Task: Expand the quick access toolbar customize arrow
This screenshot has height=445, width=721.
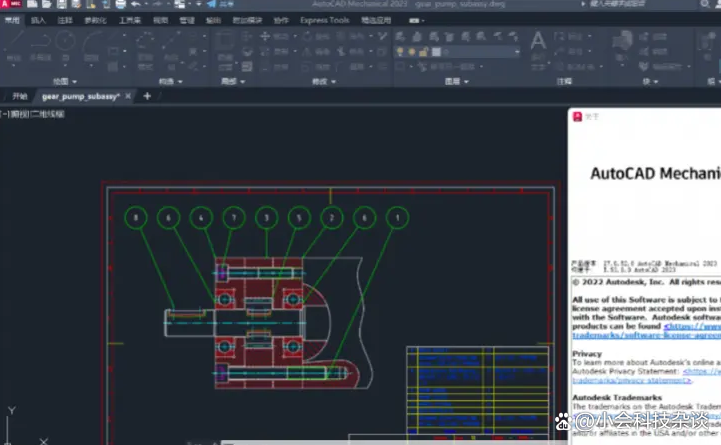Action: (x=199, y=4)
